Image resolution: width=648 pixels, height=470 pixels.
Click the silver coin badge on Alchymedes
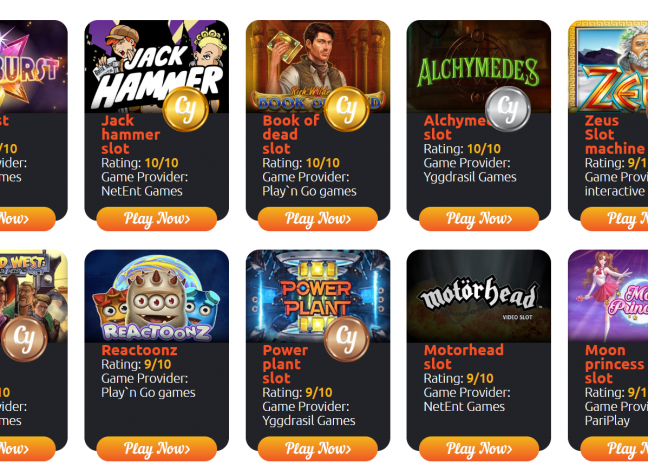click(x=507, y=109)
